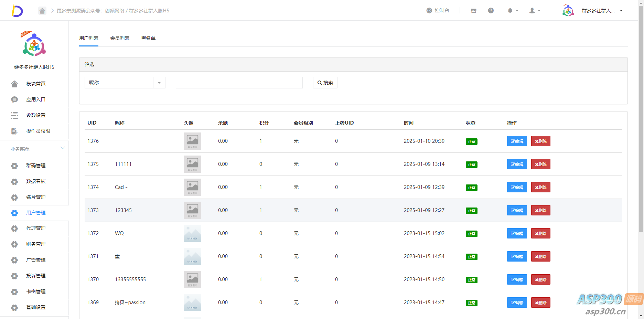This screenshot has height=319, width=644.
Task: Delete user 123345 with UID 1373
Action: tap(540, 210)
